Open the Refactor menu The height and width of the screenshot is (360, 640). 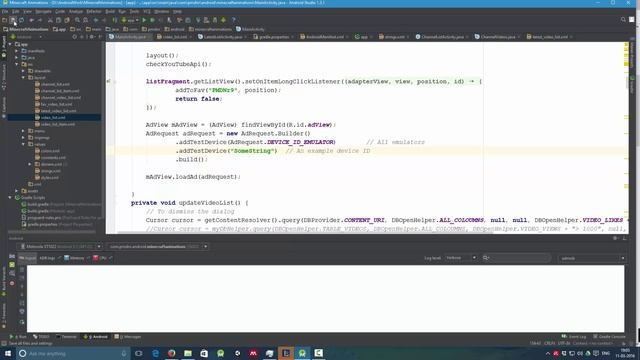[x=93, y=11]
